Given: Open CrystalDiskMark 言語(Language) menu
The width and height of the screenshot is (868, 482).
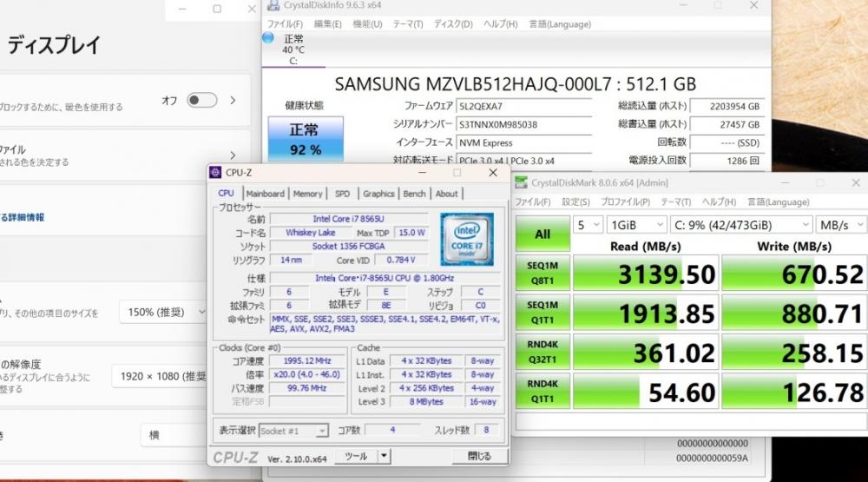Looking at the screenshot, I should coord(779,201).
